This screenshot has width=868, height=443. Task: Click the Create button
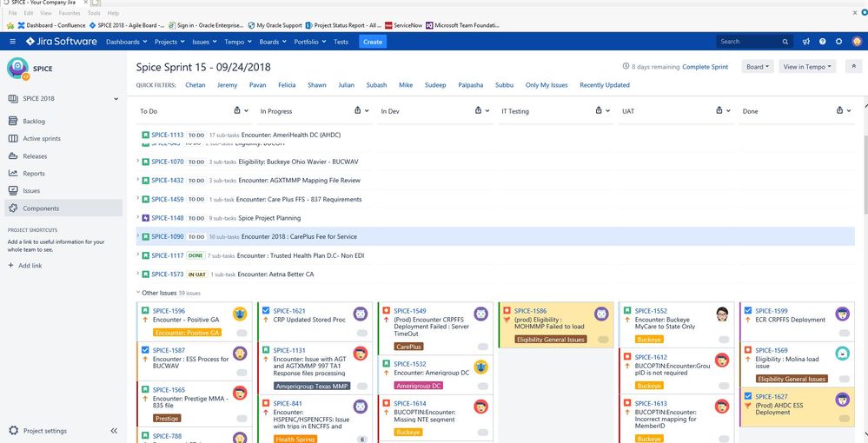tap(373, 42)
